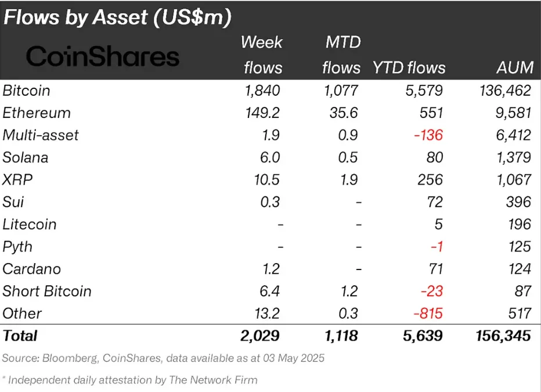Viewport: 541px width, 392px height.
Task: Click The Network Firm attestation footnote
Action: pyautogui.click(x=130, y=380)
